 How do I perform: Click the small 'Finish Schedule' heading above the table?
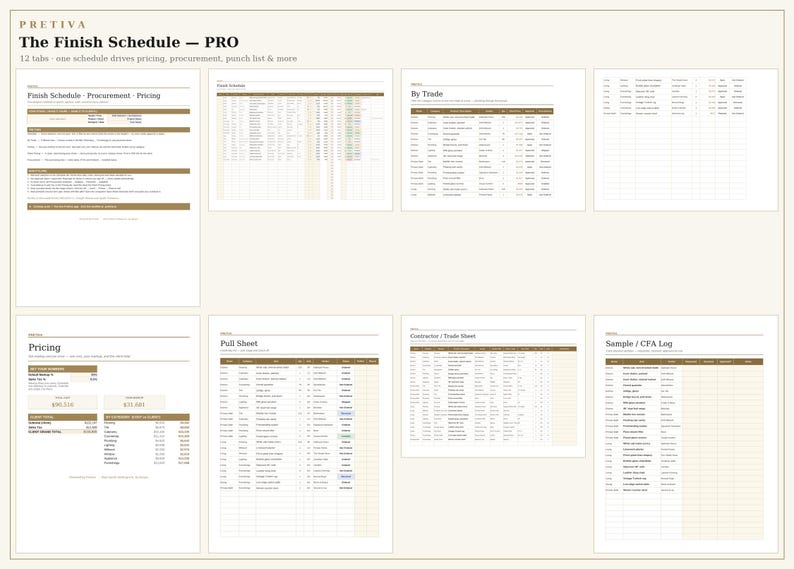pyautogui.click(x=231, y=86)
